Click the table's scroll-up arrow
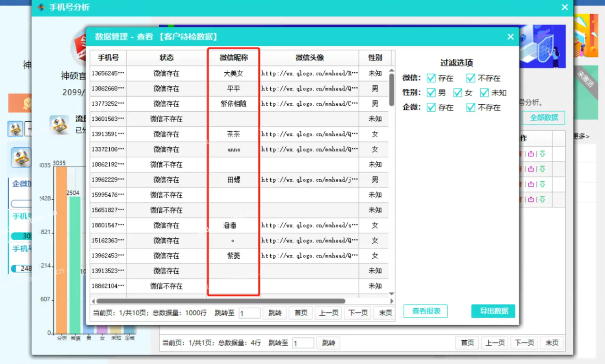 [392, 70]
